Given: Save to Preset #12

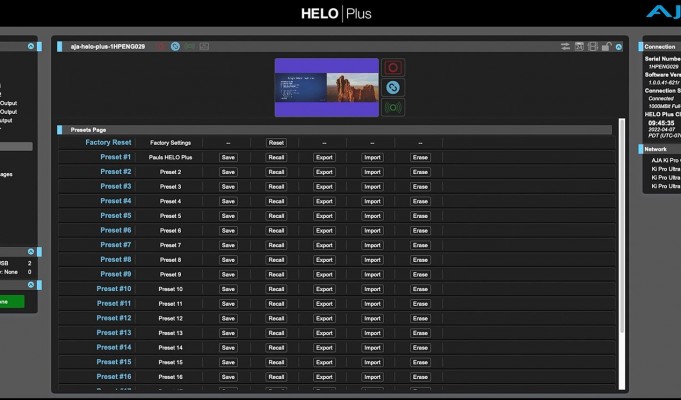Looking at the screenshot, I should coord(228,318).
